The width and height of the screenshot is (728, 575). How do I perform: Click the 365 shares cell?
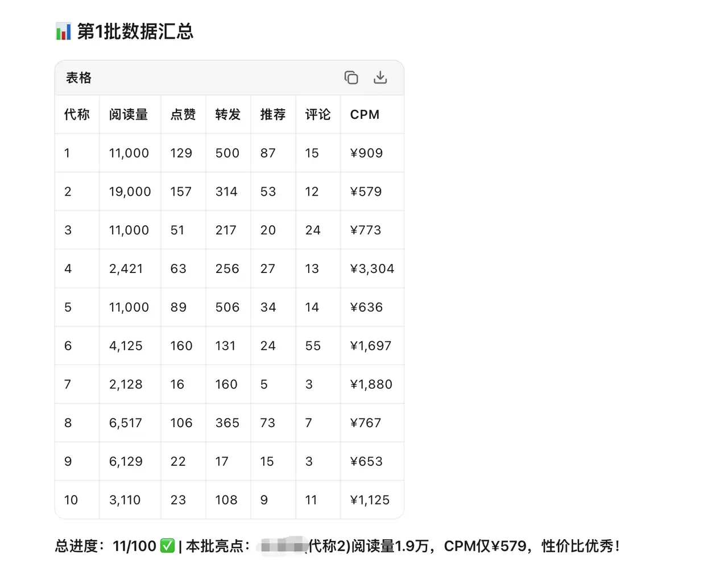pos(227,423)
